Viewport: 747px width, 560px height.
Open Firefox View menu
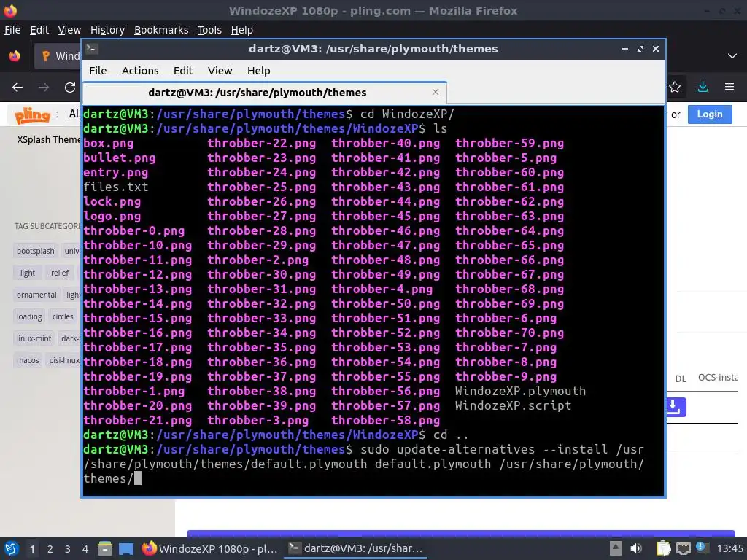(x=69, y=30)
